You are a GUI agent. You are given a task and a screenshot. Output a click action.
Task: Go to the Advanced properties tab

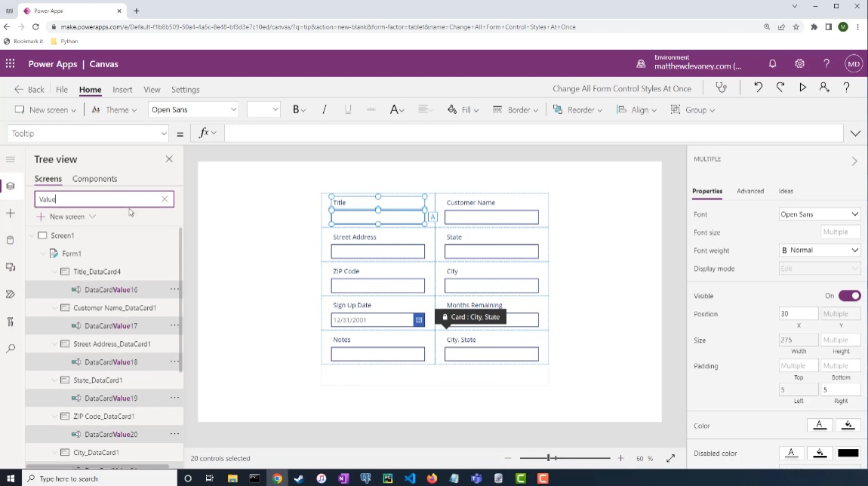pos(750,191)
